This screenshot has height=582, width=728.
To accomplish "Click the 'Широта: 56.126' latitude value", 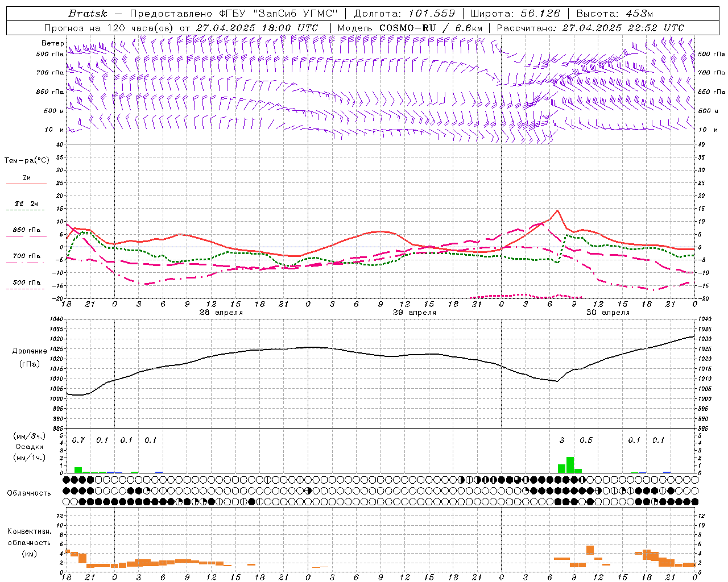I will [516, 14].
